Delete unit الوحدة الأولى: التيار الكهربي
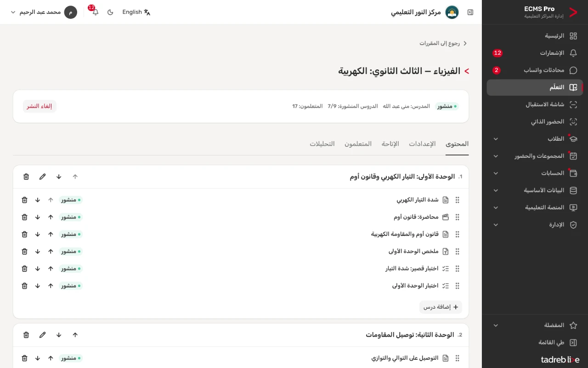Viewport: 588px width, 368px height. (x=26, y=177)
